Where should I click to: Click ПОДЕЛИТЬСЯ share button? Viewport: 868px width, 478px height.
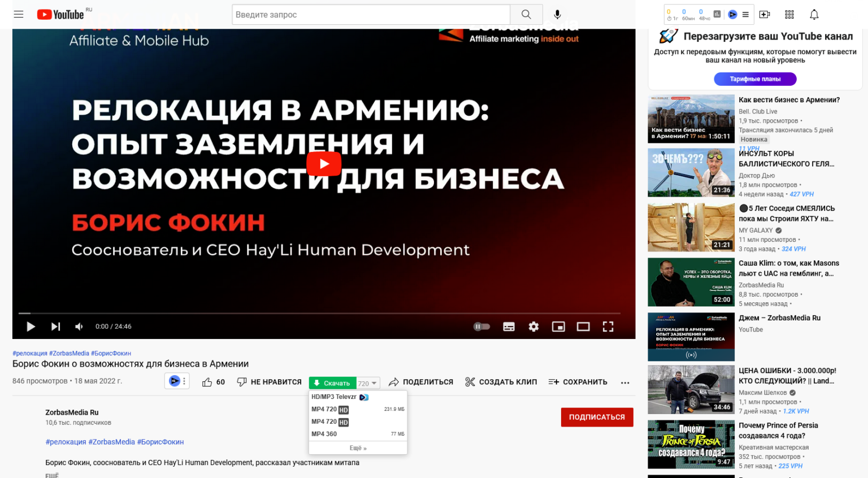coord(421,382)
